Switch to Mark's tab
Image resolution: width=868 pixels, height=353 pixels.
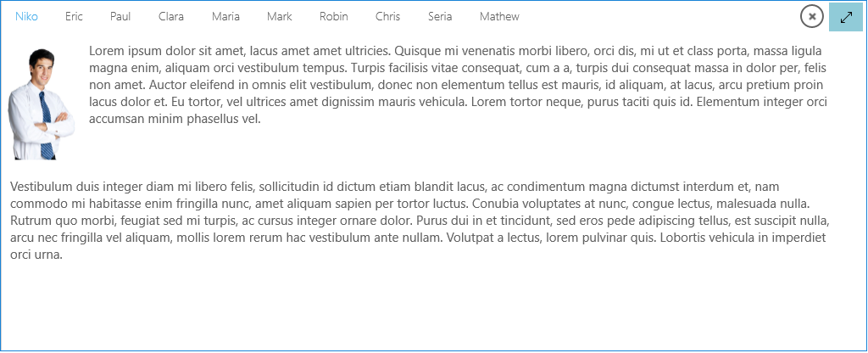pos(279,17)
